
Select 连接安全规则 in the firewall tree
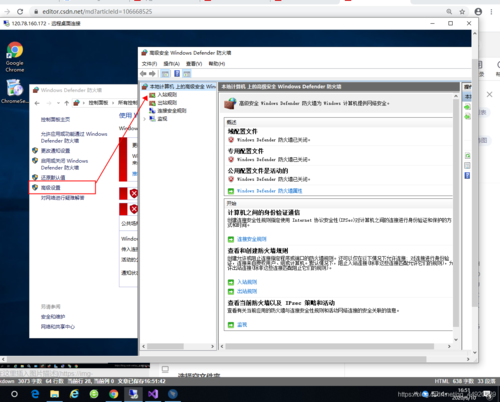(172, 111)
